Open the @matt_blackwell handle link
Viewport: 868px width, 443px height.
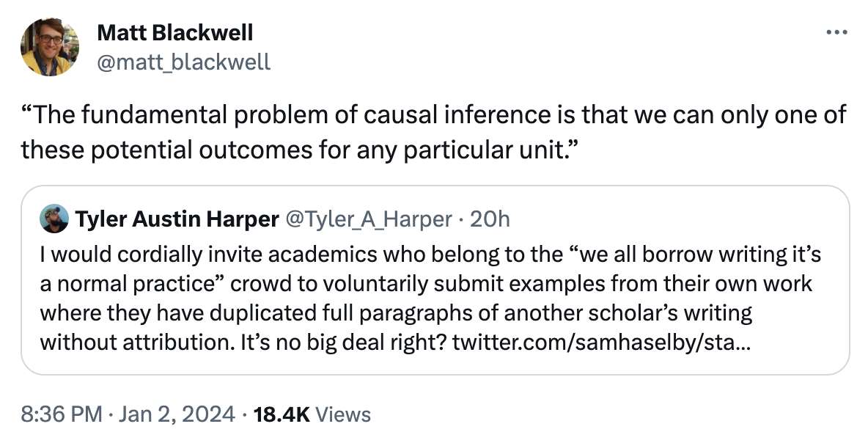(184, 62)
